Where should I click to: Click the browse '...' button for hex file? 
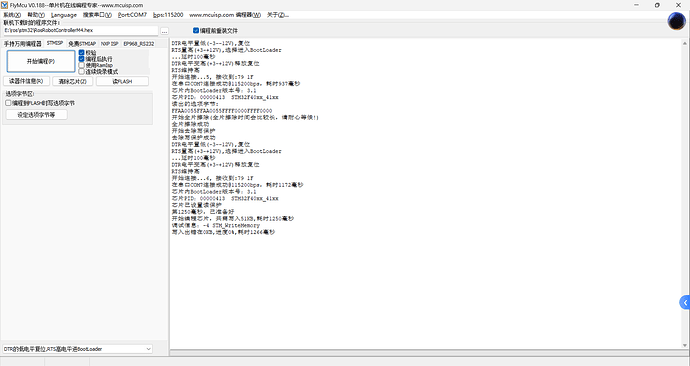point(164,31)
